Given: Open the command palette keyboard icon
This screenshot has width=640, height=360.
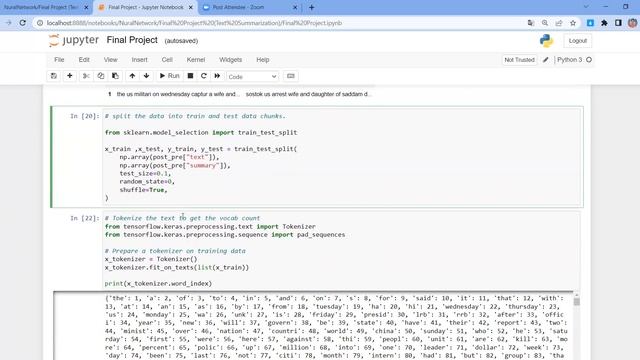Looking at the screenshot, I should (291, 76).
